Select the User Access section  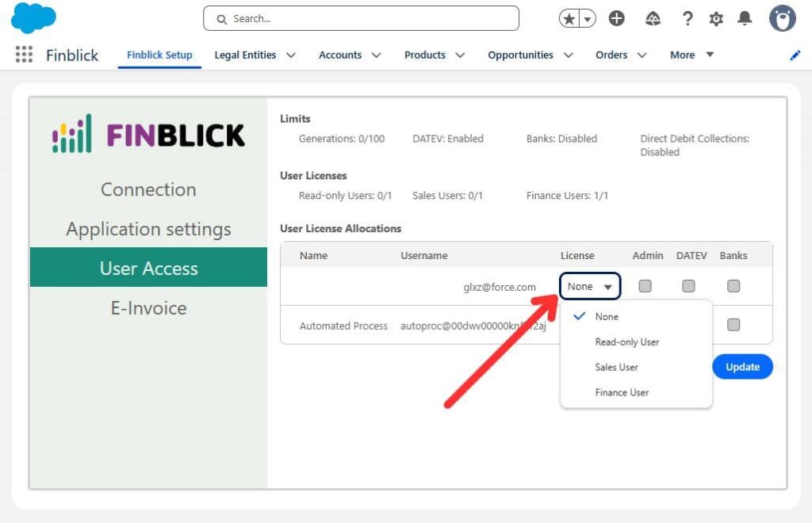148,268
